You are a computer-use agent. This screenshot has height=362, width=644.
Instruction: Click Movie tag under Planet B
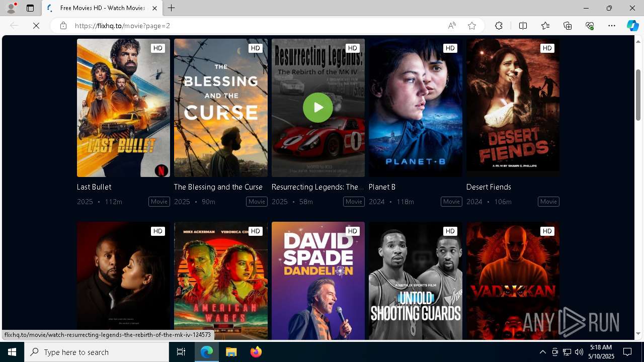(451, 202)
